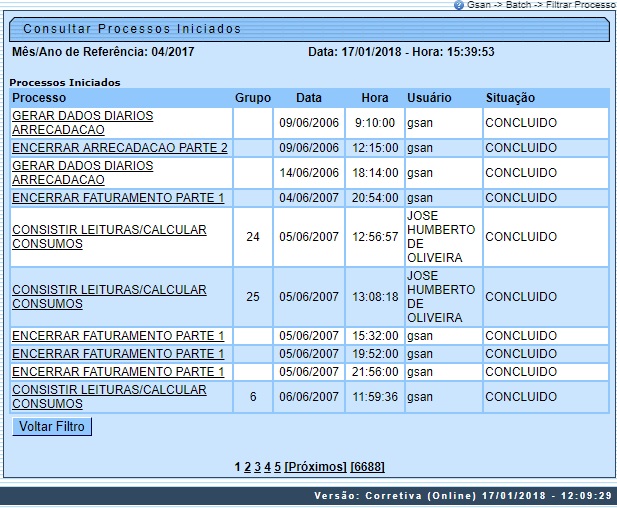Open CONSISTIR LEITURAS process for group 25
The image size is (617, 508).
point(109,297)
